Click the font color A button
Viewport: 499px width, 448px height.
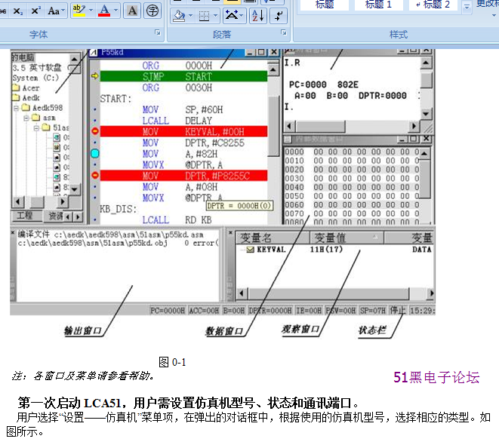[103, 11]
